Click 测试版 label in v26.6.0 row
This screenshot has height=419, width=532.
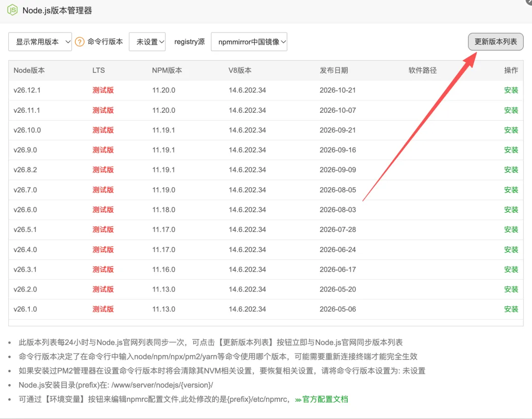[x=103, y=210]
